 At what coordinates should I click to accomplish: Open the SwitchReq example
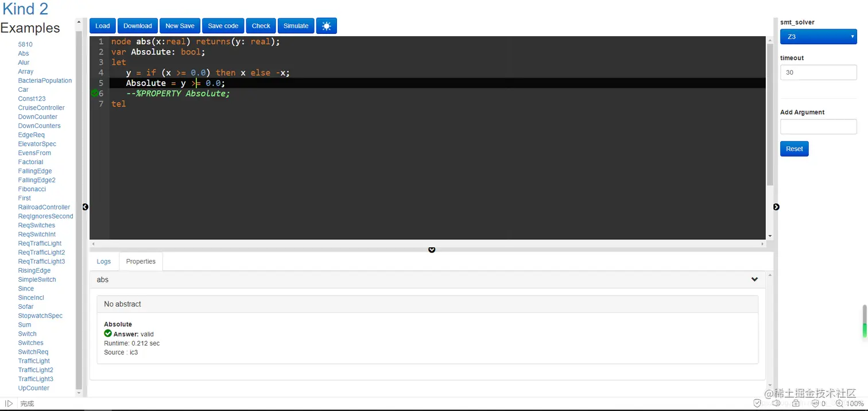33,352
